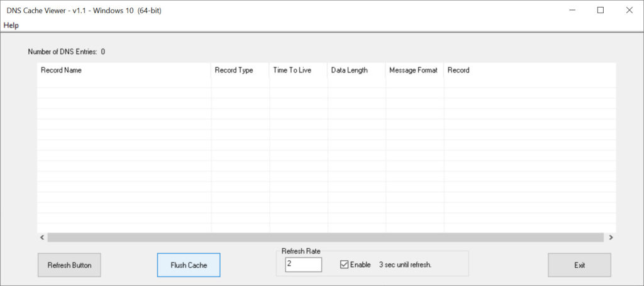Click the Record column header
Screen dimensions: 644x286
530,71
